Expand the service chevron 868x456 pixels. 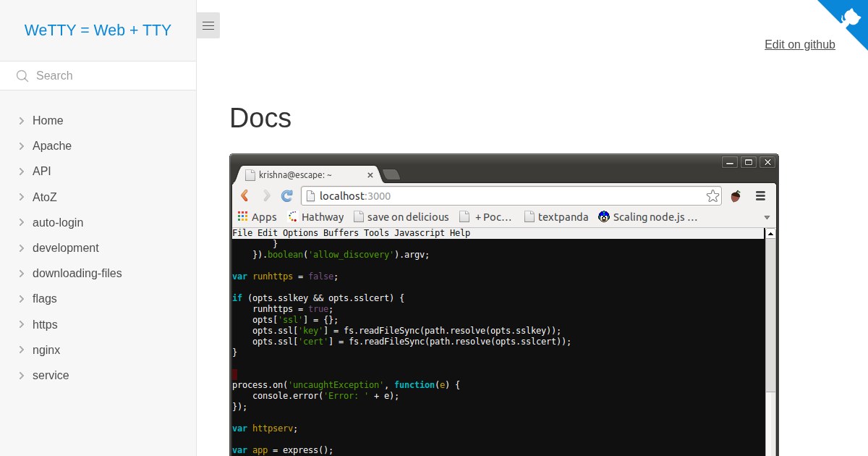pos(22,376)
